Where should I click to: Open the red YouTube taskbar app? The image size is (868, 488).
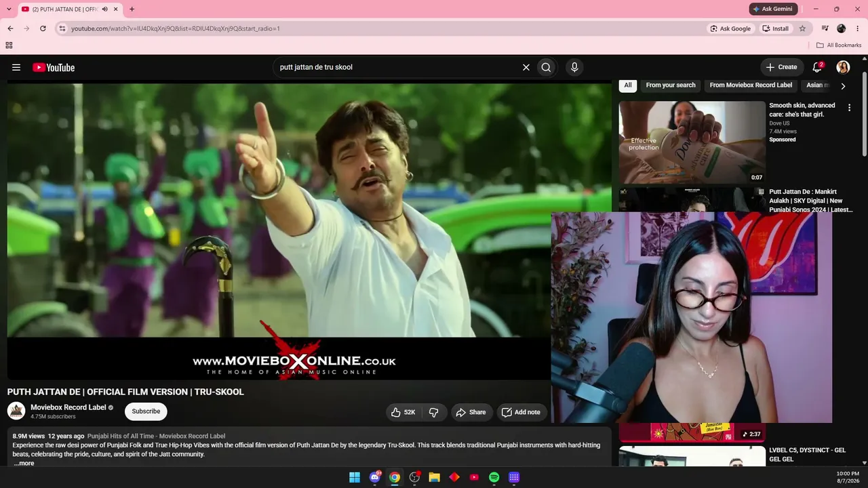pyautogui.click(x=474, y=477)
